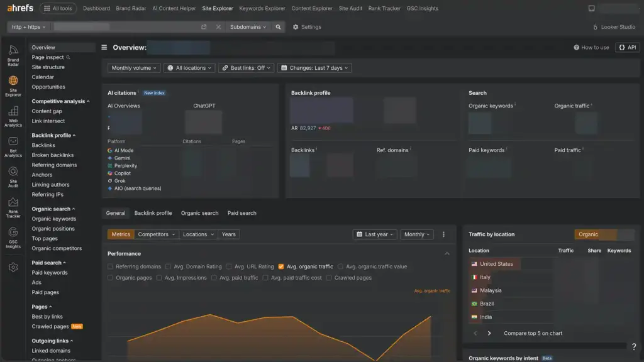This screenshot has height=362, width=644.
Task: Open the Competitors dropdown
Action: 157,234
